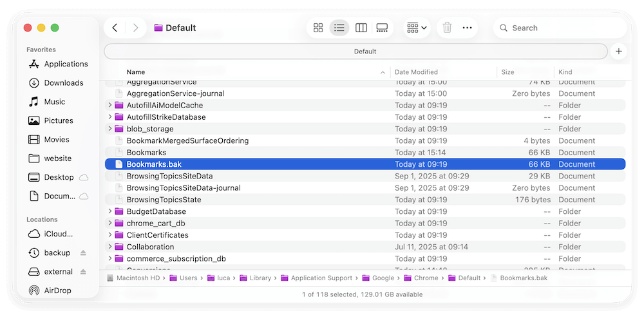Switch to list view

pos(339,28)
